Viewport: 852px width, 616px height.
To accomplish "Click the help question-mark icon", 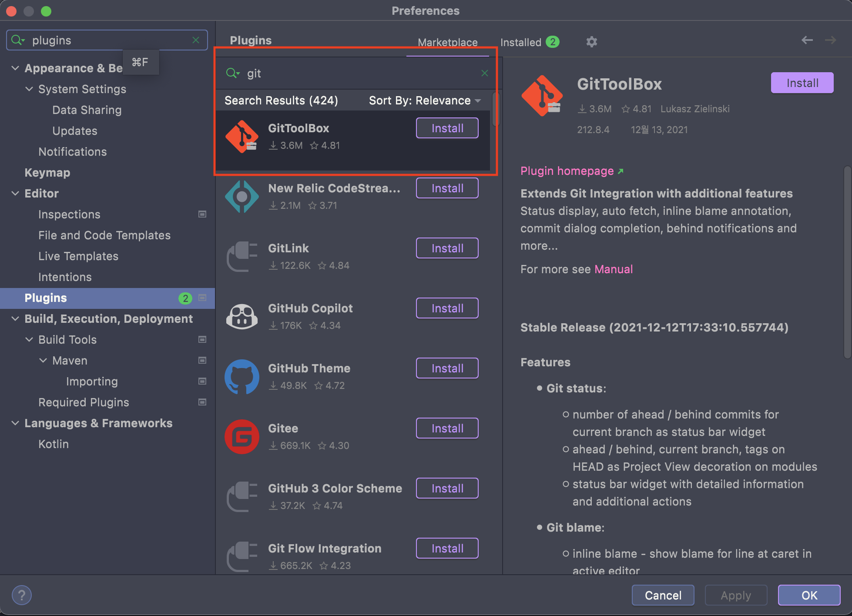I will 22,595.
